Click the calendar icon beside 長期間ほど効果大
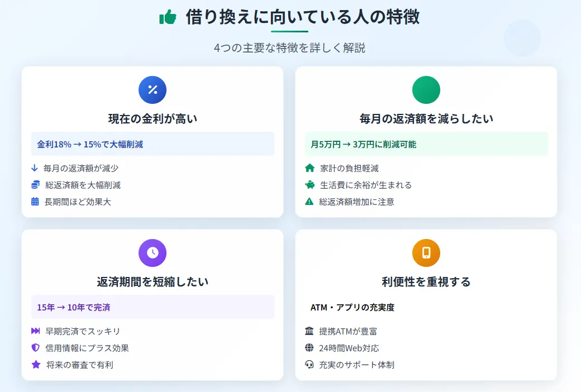Screen dimensions: 581x392 pos(35,202)
